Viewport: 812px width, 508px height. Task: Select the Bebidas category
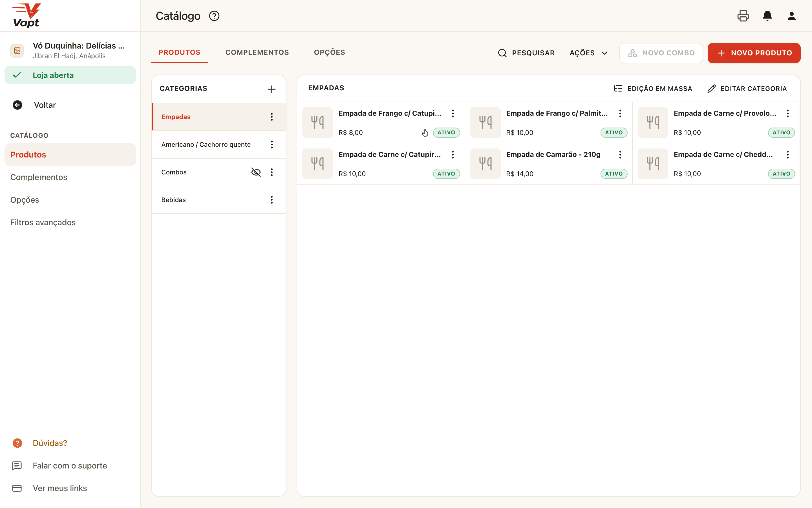click(219, 200)
